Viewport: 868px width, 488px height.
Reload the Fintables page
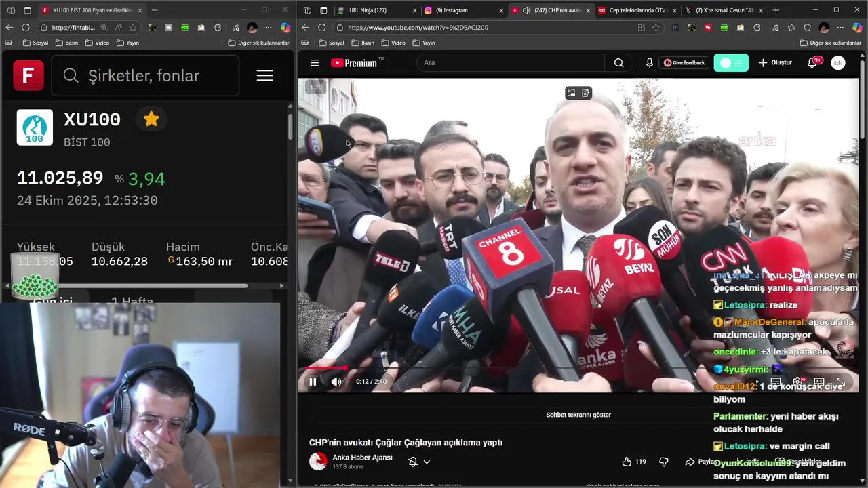pos(25,27)
